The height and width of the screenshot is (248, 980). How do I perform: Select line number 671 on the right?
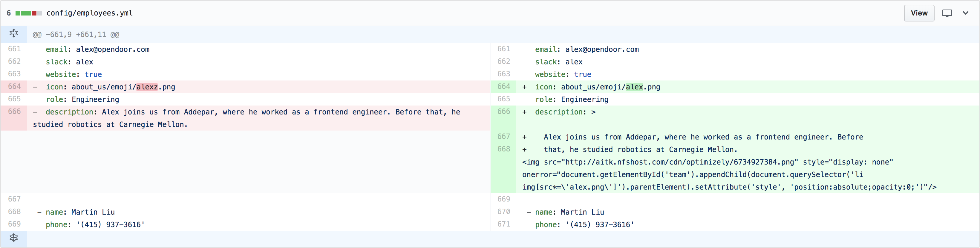tap(503, 224)
